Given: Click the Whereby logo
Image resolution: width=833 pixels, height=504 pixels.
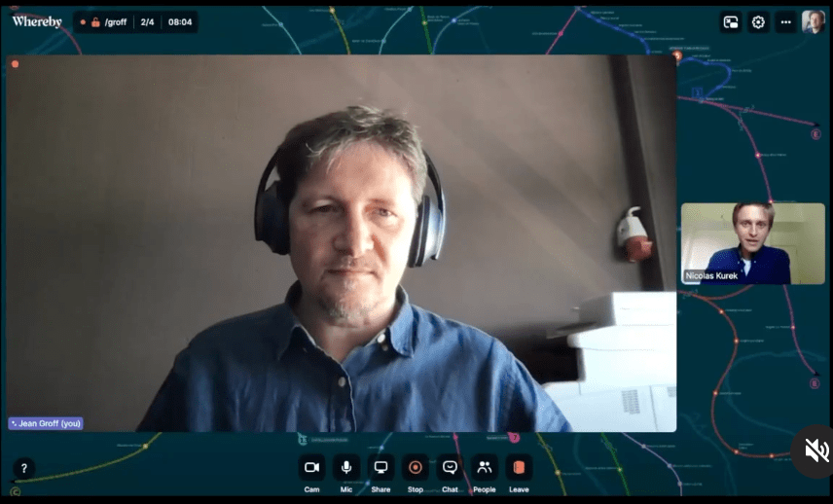Looking at the screenshot, I should (x=37, y=21).
